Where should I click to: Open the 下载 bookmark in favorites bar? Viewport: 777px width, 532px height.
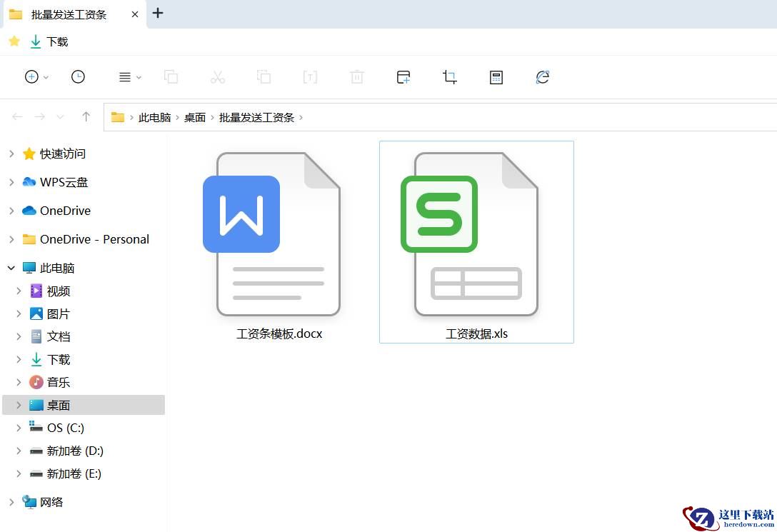49,41
